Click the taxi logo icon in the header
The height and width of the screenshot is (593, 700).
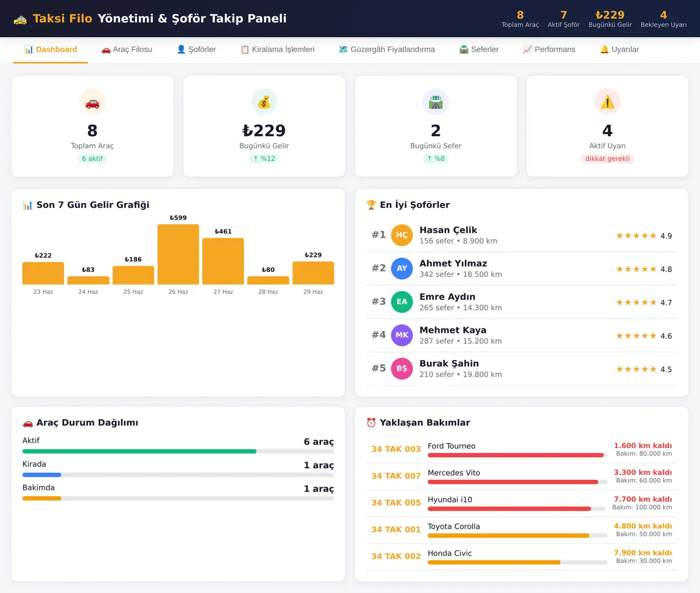point(20,19)
